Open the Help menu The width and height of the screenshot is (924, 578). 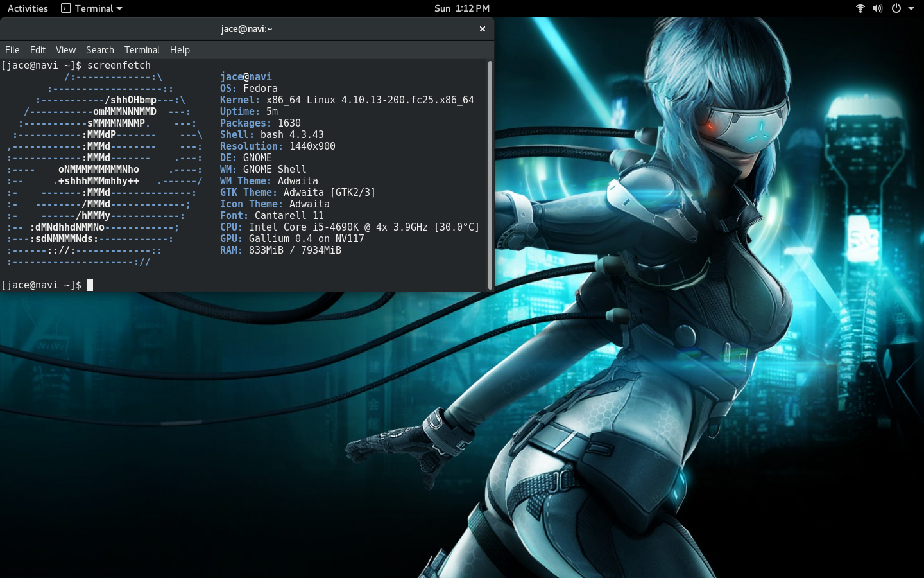pos(180,50)
